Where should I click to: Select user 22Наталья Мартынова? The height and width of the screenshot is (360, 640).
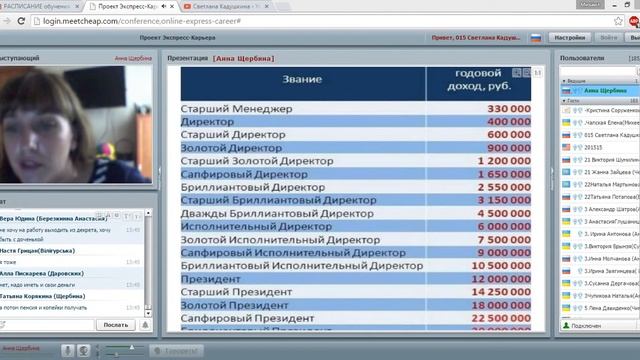tap(600, 184)
